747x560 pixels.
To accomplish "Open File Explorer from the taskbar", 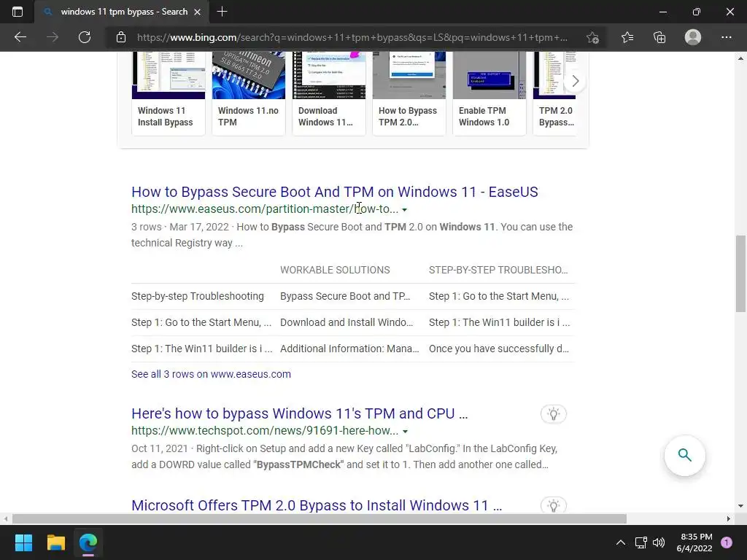I will tap(55, 542).
